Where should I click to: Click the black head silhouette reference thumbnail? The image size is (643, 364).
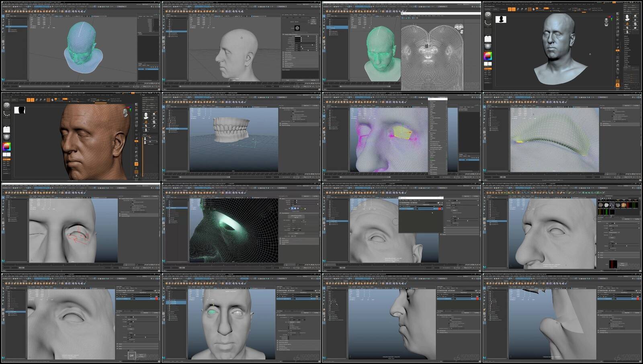501,19
